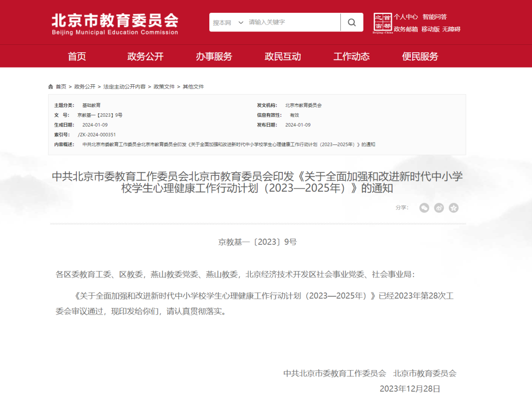Select the 信息有效性 value 有效
Viewport: 532px width, 410px height.
pyautogui.click(x=295, y=115)
